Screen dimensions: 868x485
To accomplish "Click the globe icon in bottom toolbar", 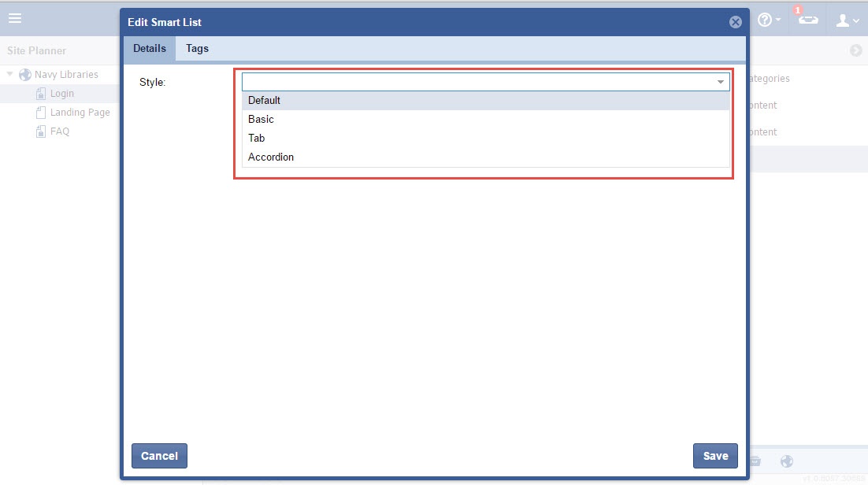I will point(787,461).
